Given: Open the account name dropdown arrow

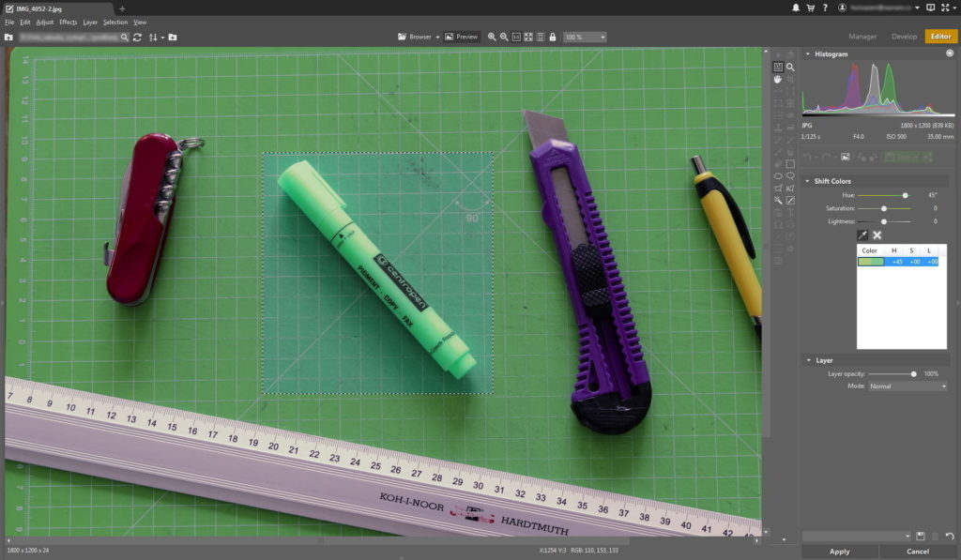Looking at the screenshot, I should [917, 8].
